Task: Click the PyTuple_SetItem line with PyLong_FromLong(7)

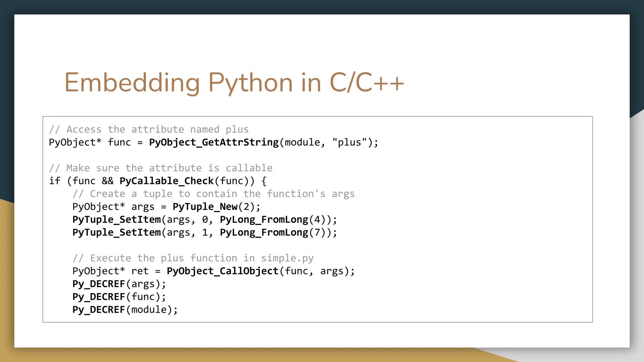Action: point(205,233)
